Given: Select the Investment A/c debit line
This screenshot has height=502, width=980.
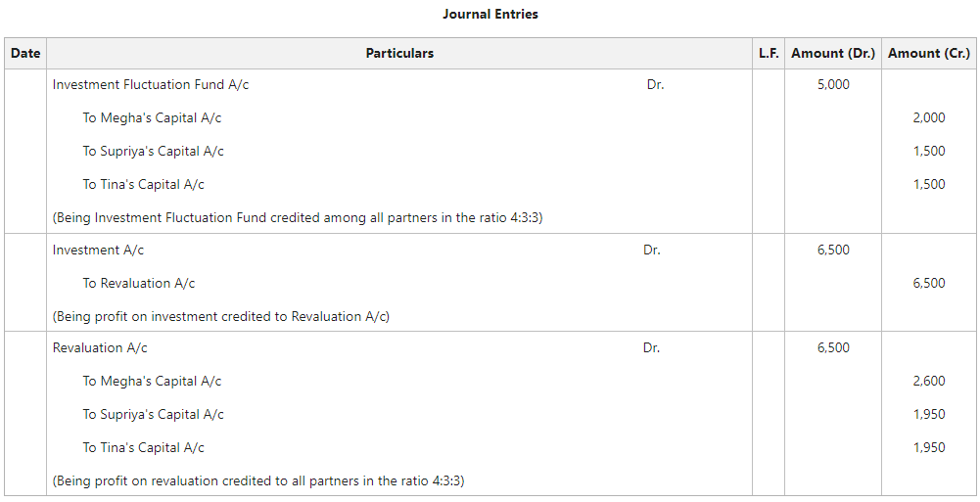Looking at the screenshot, I should [x=99, y=251].
